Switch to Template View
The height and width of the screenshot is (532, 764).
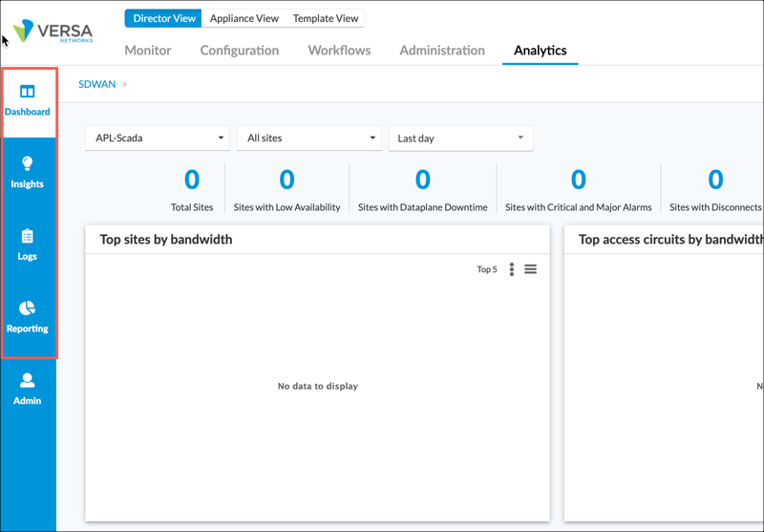pyautogui.click(x=325, y=19)
